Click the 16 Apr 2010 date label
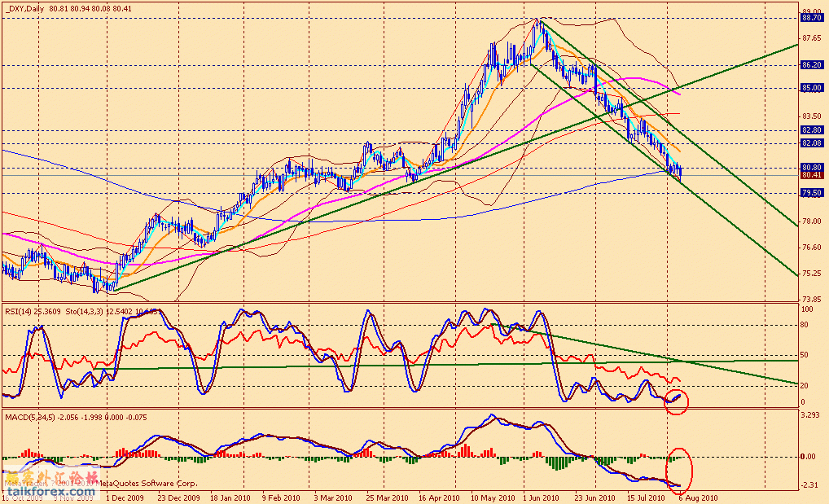 tap(439, 498)
